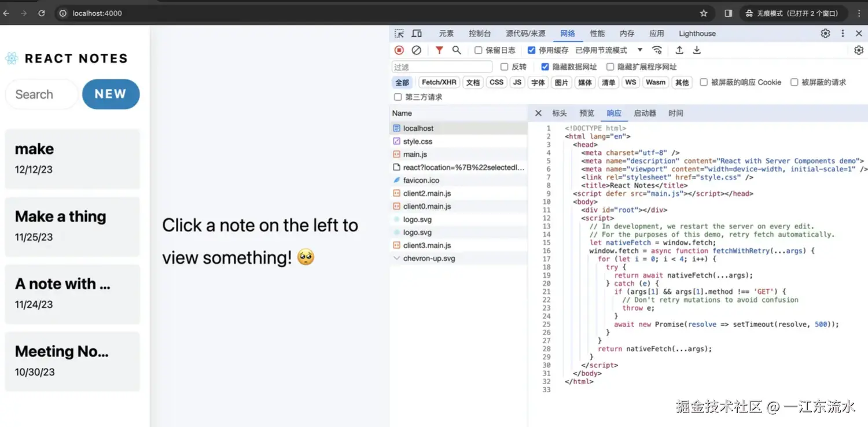Screen dimensions: 868x427
Task: Switch to the 内存 tab
Action: tap(627, 34)
